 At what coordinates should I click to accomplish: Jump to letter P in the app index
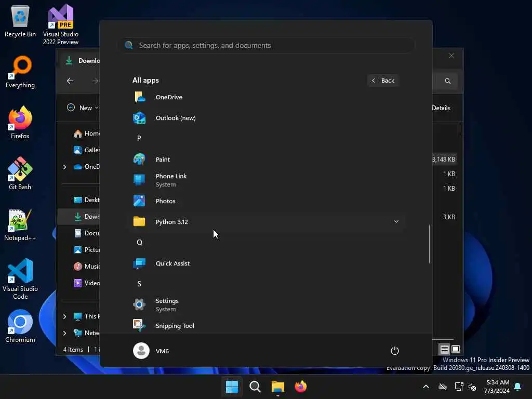[139, 138]
